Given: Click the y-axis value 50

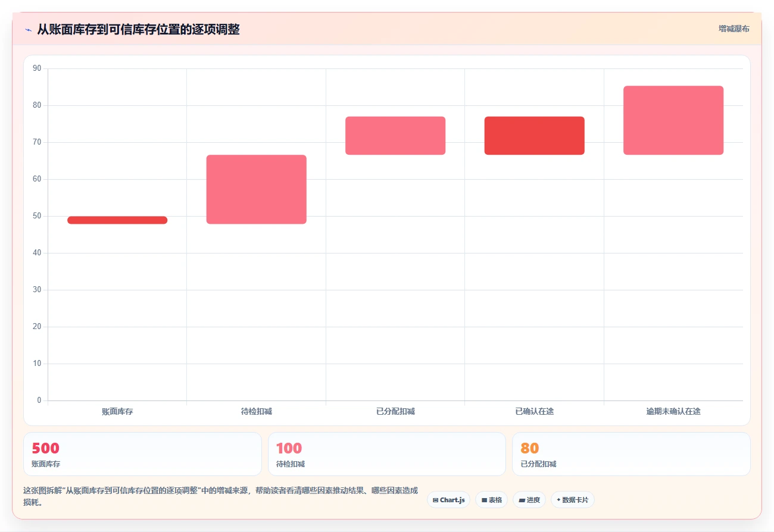Looking at the screenshot, I should [37, 216].
